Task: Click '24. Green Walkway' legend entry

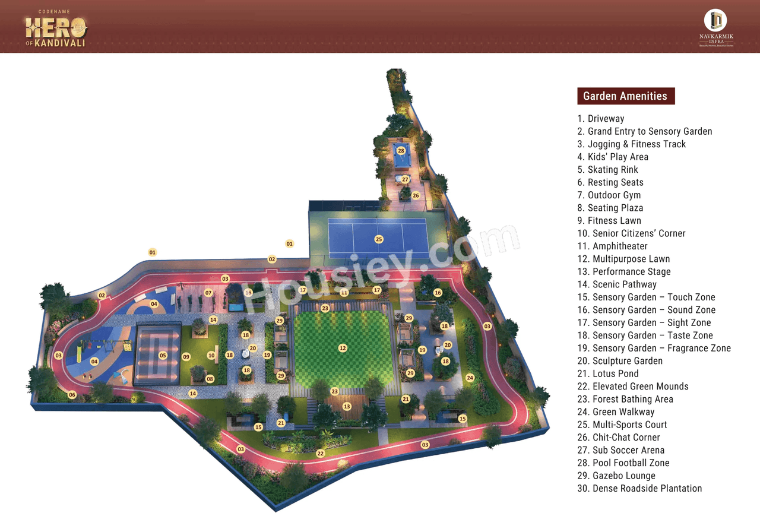Action: (616, 412)
